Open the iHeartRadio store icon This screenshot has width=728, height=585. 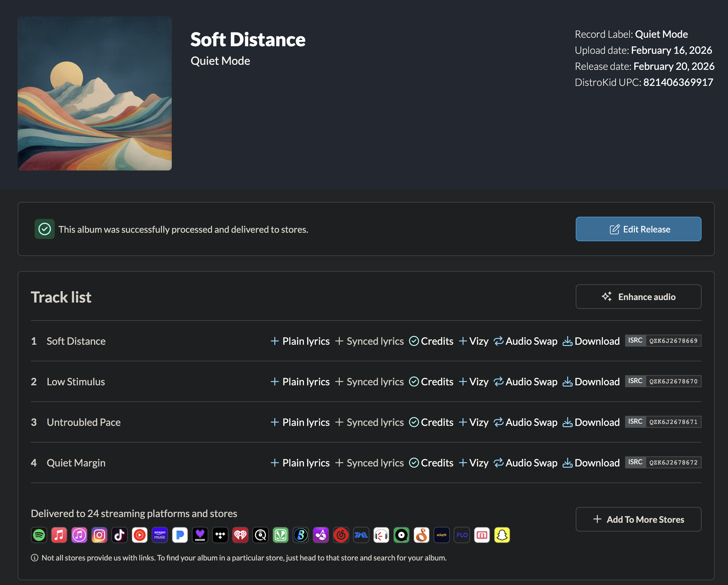click(x=240, y=535)
